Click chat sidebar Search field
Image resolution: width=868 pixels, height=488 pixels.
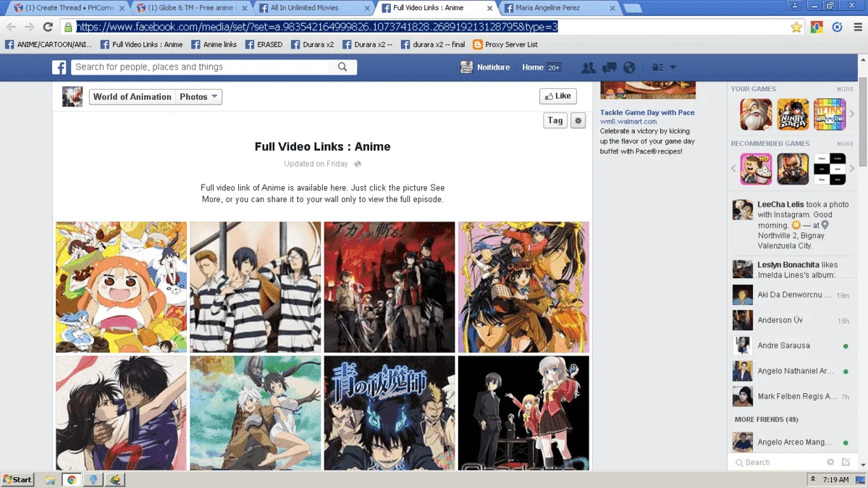click(x=778, y=463)
